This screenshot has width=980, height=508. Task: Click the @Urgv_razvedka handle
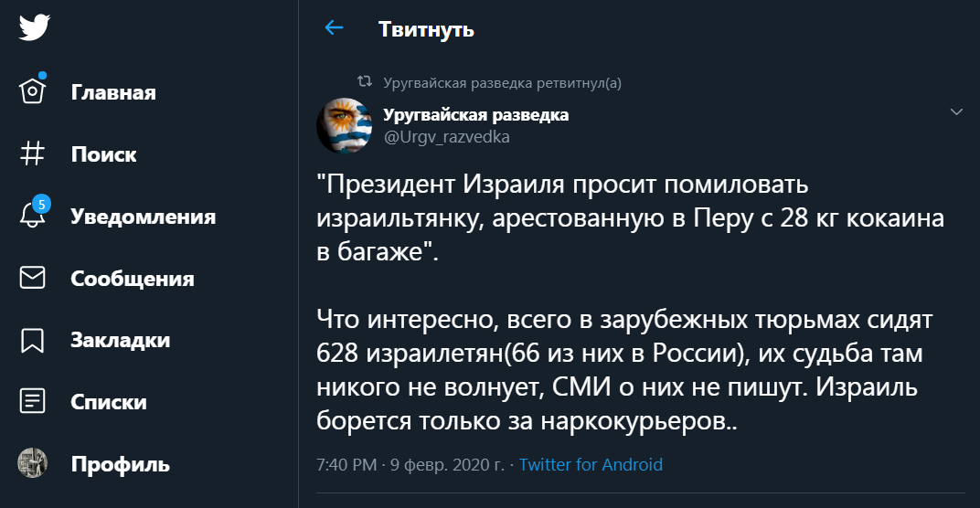coord(446,137)
